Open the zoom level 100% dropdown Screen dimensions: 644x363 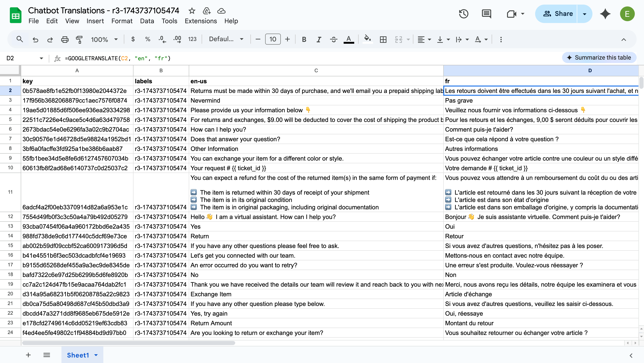(x=104, y=39)
